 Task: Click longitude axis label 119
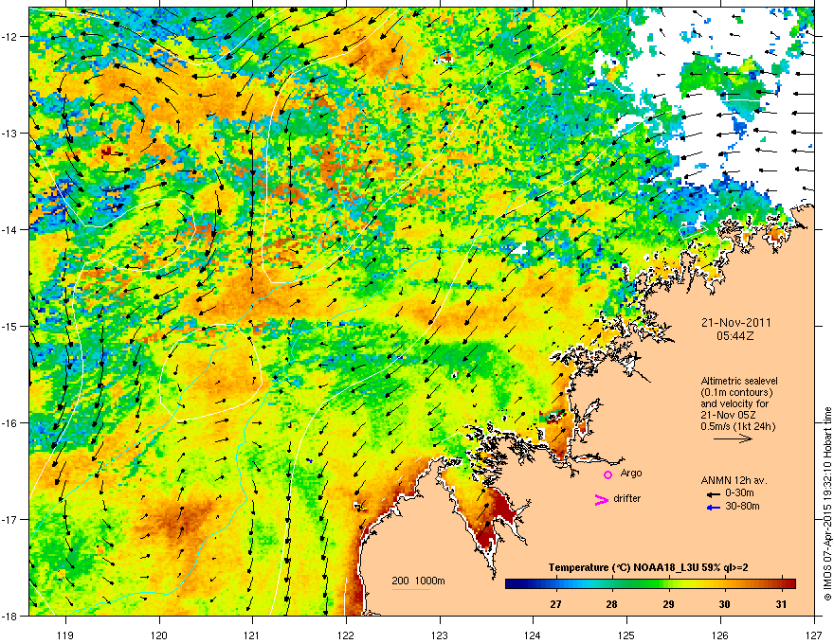point(65,635)
